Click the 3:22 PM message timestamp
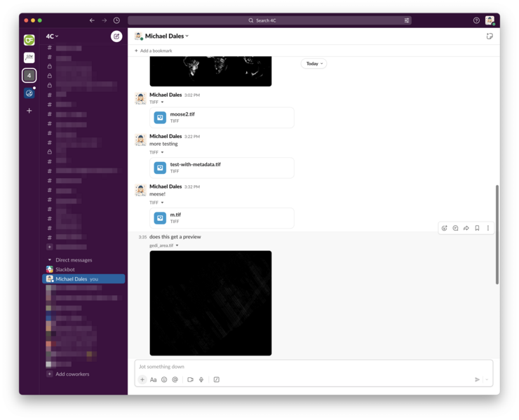The height and width of the screenshot is (420, 519). pos(192,137)
